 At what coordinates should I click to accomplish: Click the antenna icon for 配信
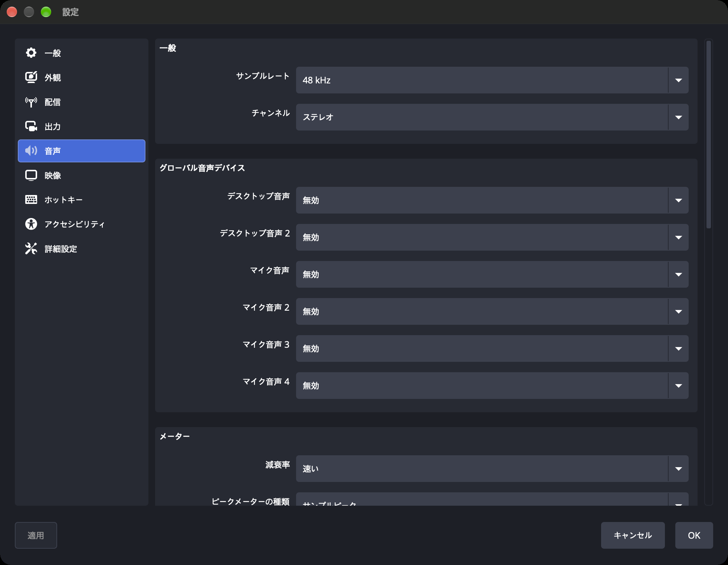point(31,102)
